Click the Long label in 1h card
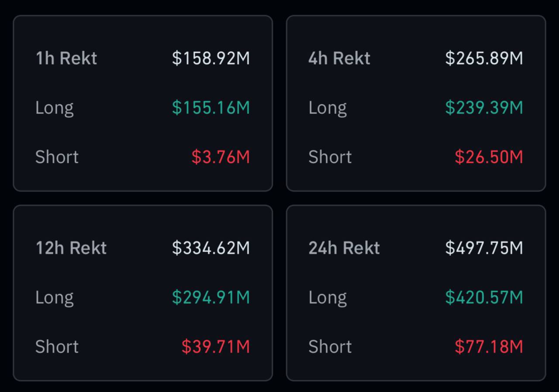This screenshot has width=559, height=392. click(54, 108)
